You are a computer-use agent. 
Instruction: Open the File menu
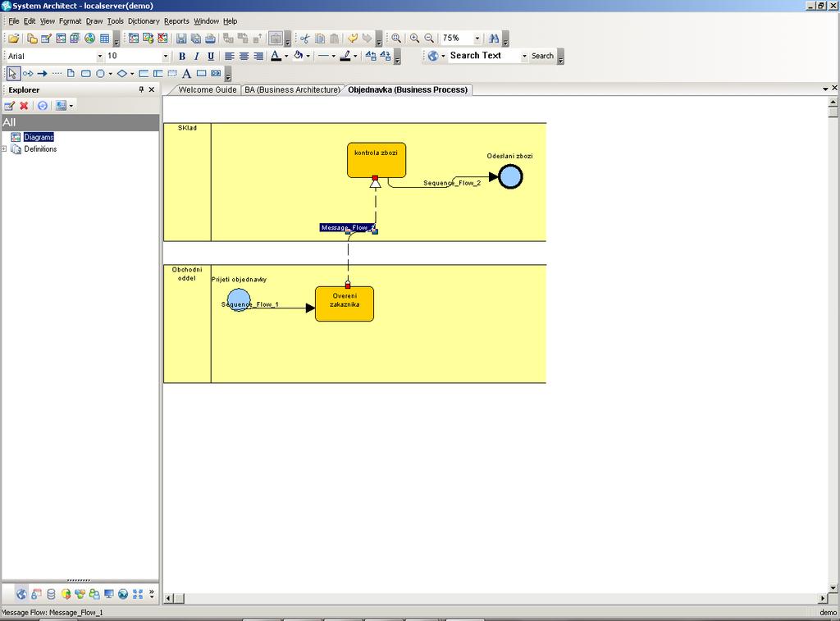[x=14, y=21]
